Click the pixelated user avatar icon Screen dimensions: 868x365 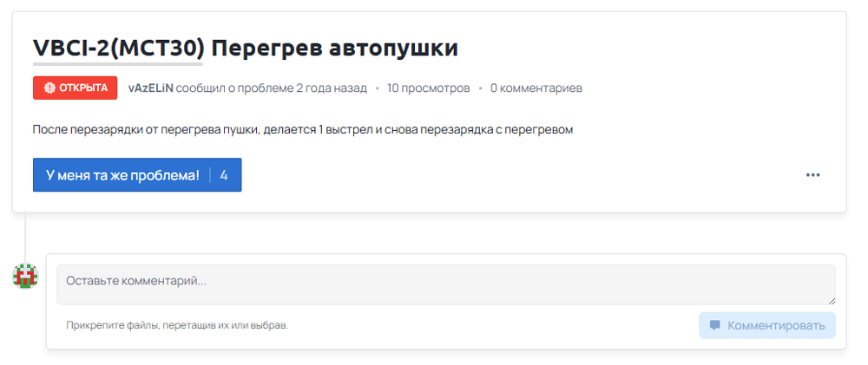(25, 277)
